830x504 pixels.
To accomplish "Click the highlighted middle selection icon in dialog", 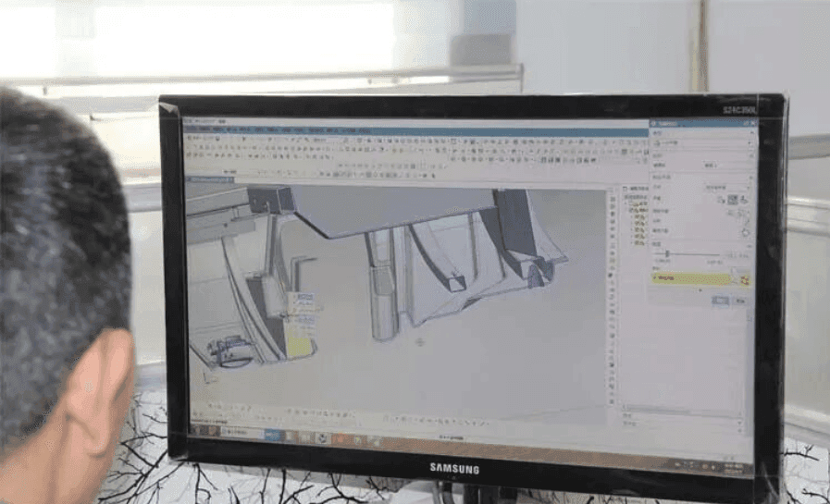I will [x=732, y=199].
